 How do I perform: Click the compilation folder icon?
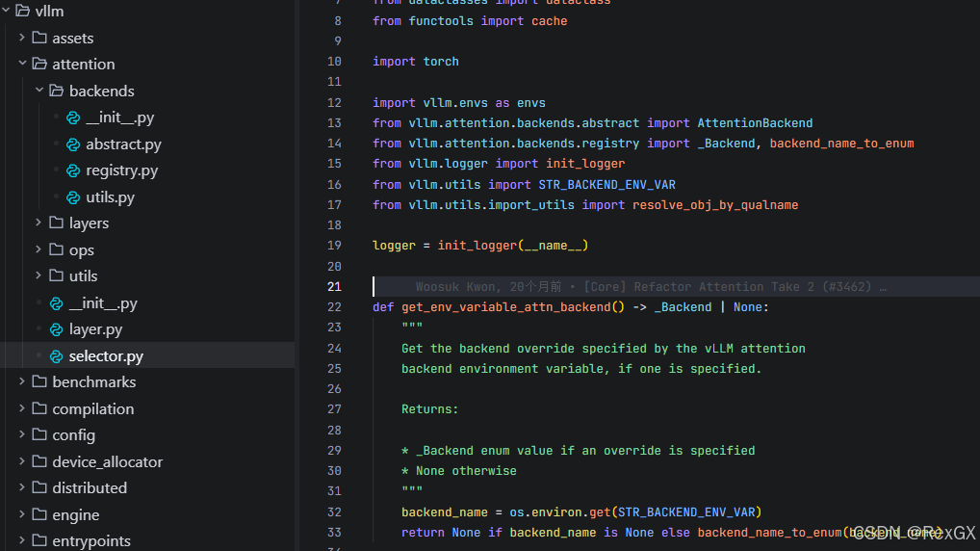pyautogui.click(x=39, y=408)
